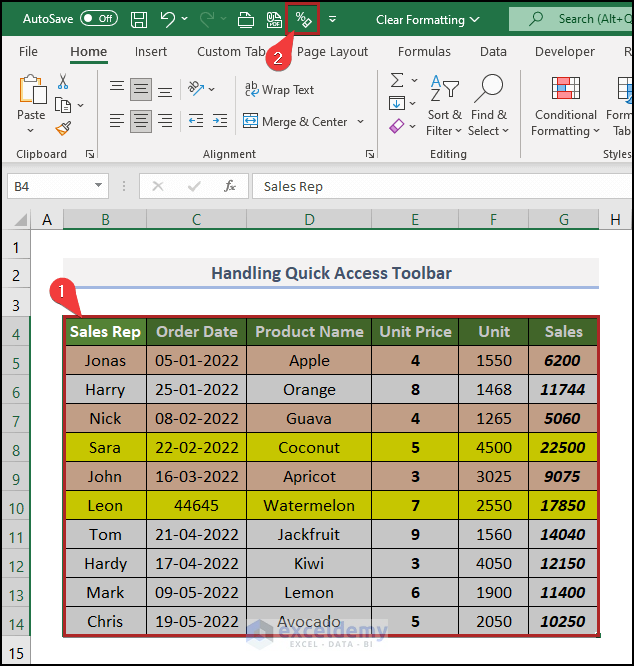Click the AutoSum sigma icon
The height and width of the screenshot is (666, 634).
click(397, 80)
